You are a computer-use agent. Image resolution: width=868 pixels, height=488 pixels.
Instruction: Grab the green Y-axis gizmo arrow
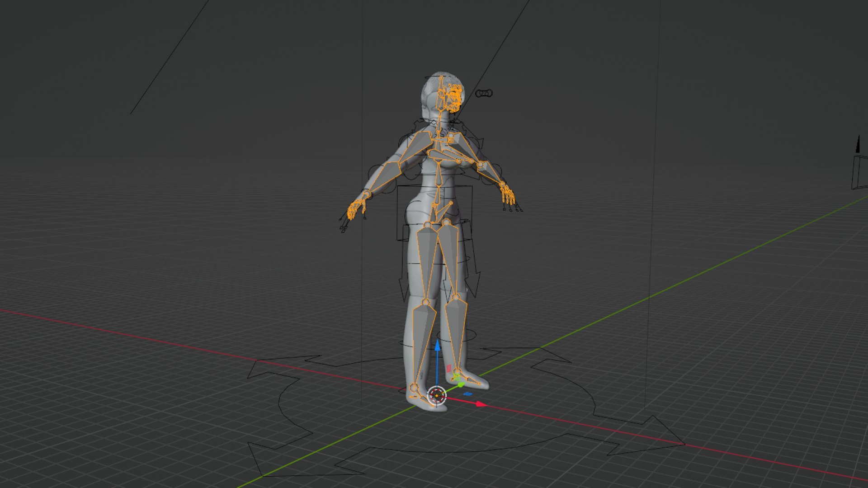click(461, 384)
